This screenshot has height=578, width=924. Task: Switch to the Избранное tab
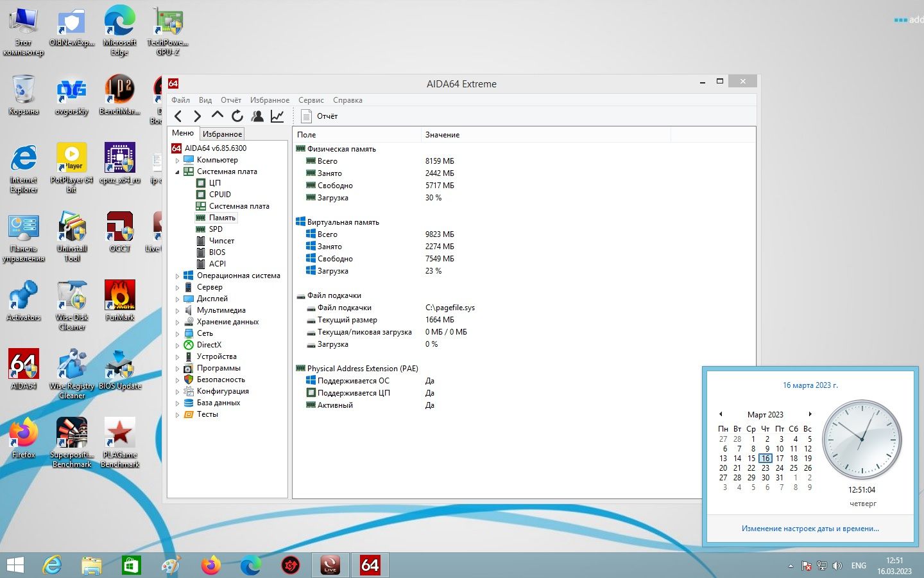(222, 134)
